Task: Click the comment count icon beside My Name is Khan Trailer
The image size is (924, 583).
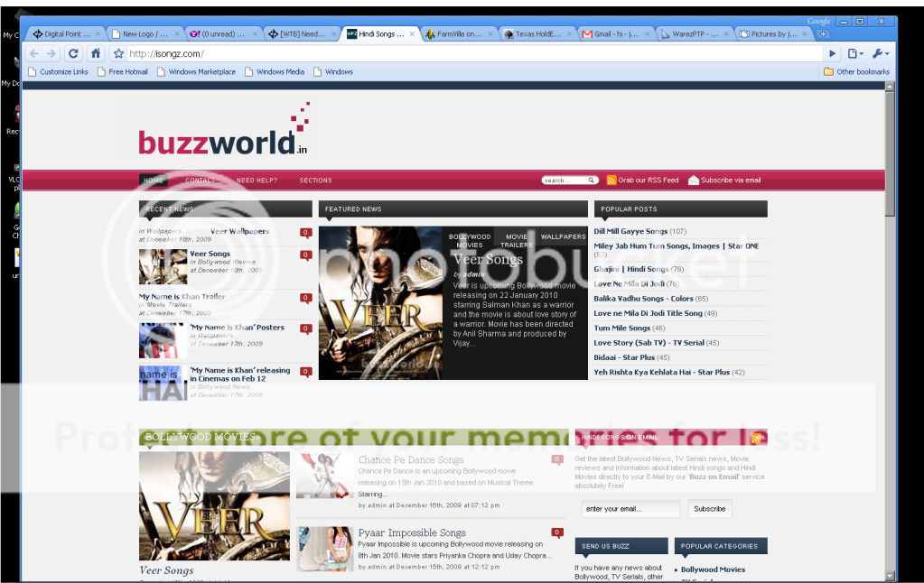Action: click(x=306, y=298)
